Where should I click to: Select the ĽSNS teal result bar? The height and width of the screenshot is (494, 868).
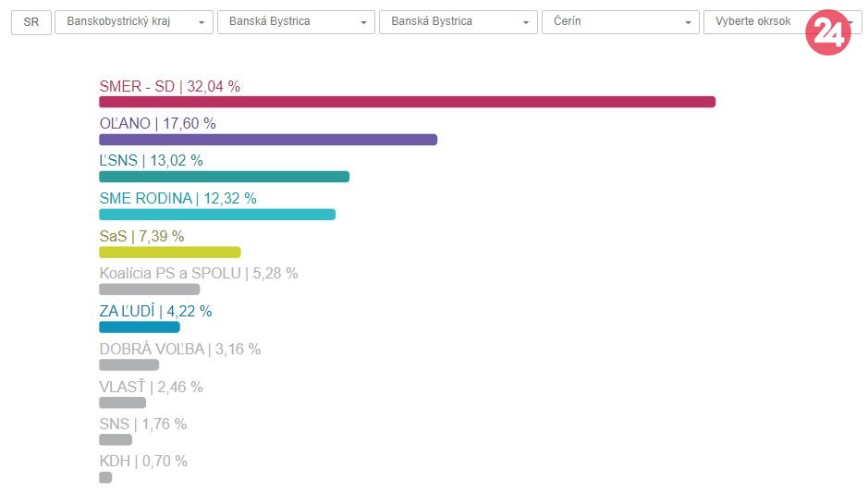point(224,177)
